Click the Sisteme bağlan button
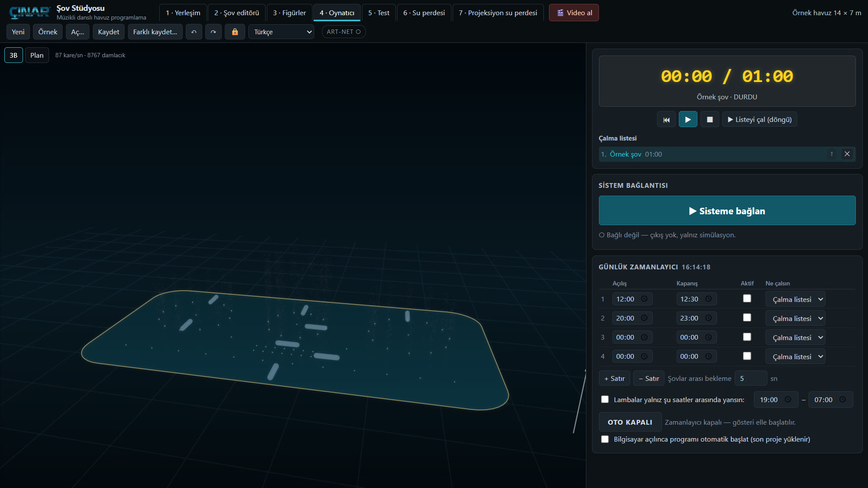The height and width of the screenshot is (488, 868). click(x=727, y=210)
